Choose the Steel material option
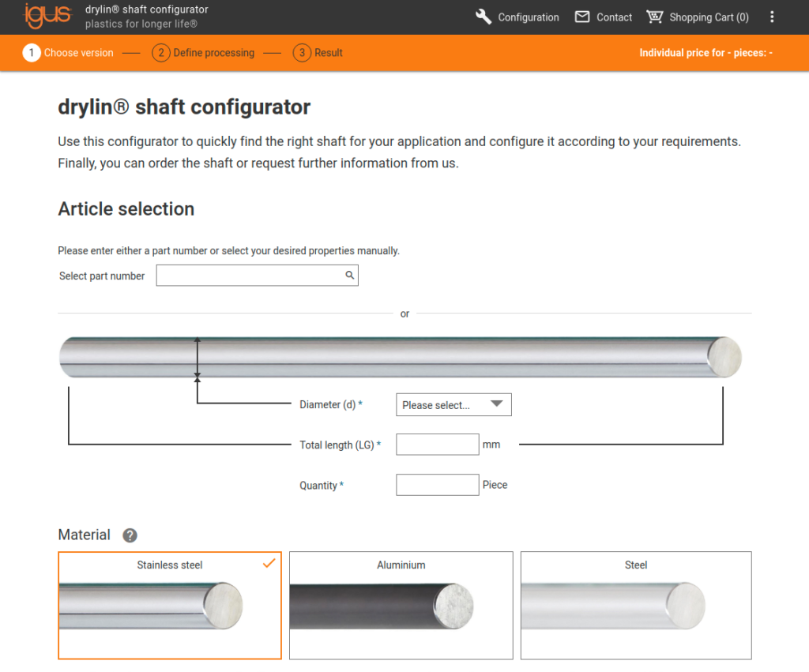This screenshot has height=672, width=809. click(x=636, y=605)
